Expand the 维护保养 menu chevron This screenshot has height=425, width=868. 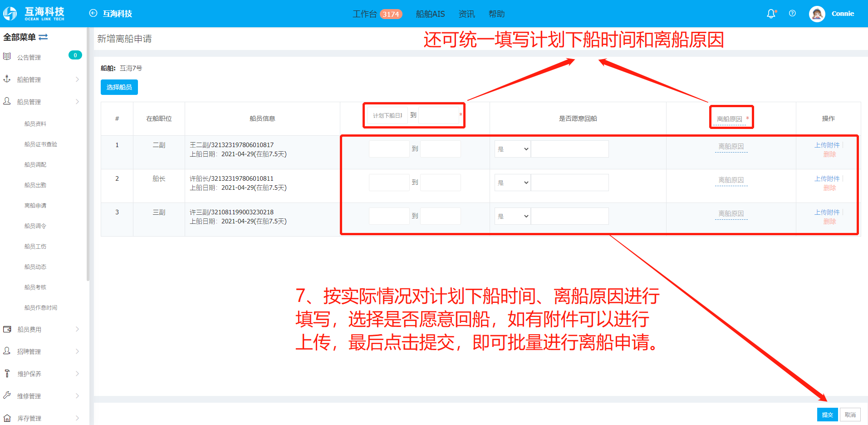point(77,374)
